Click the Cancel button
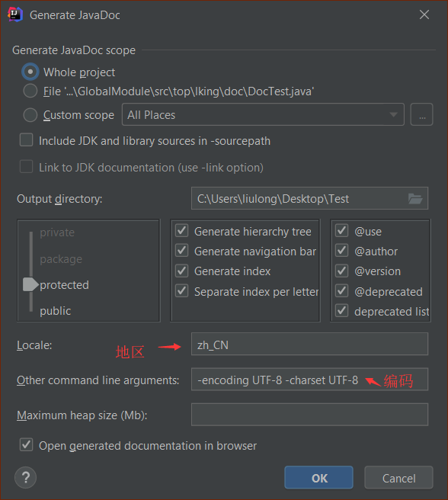This screenshot has height=500, width=448. click(x=398, y=478)
